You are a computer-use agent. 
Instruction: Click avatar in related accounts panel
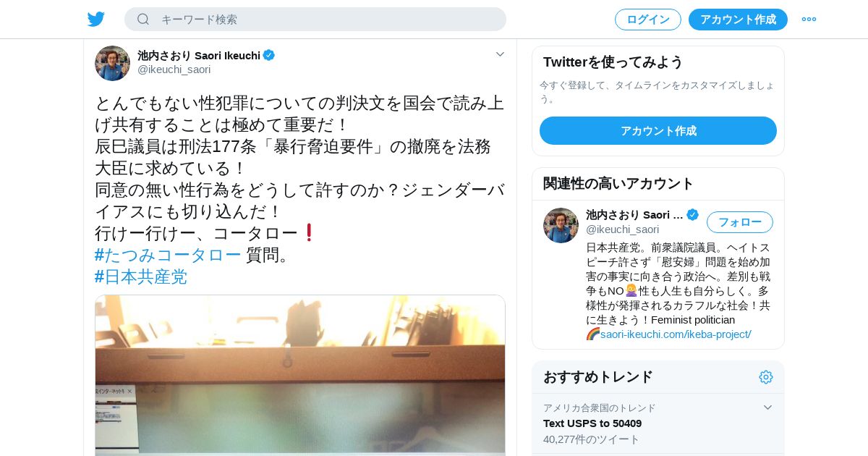pyautogui.click(x=561, y=225)
